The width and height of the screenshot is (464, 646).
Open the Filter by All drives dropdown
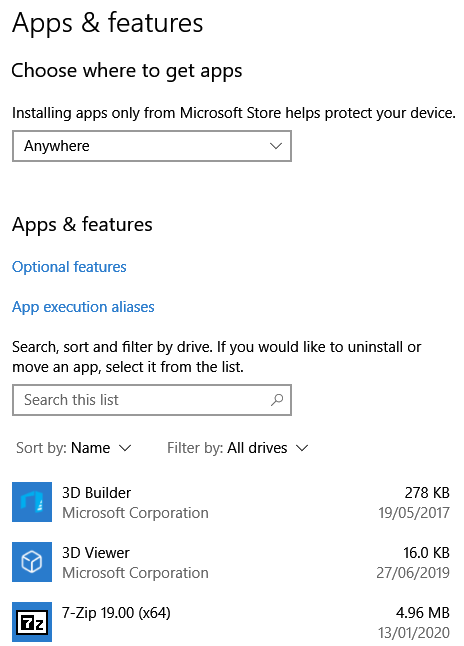[x=237, y=448]
